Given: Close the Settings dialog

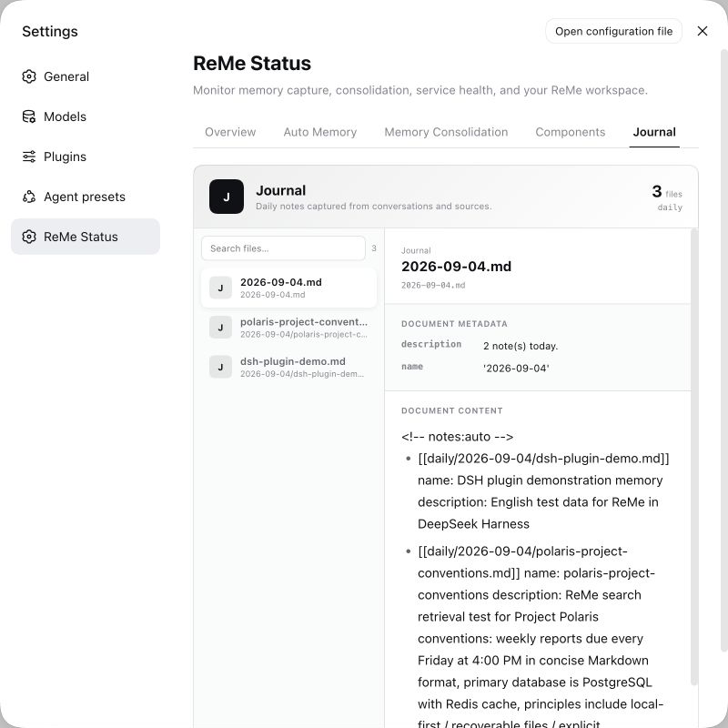Looking at the screenshot, I should 702,31.
